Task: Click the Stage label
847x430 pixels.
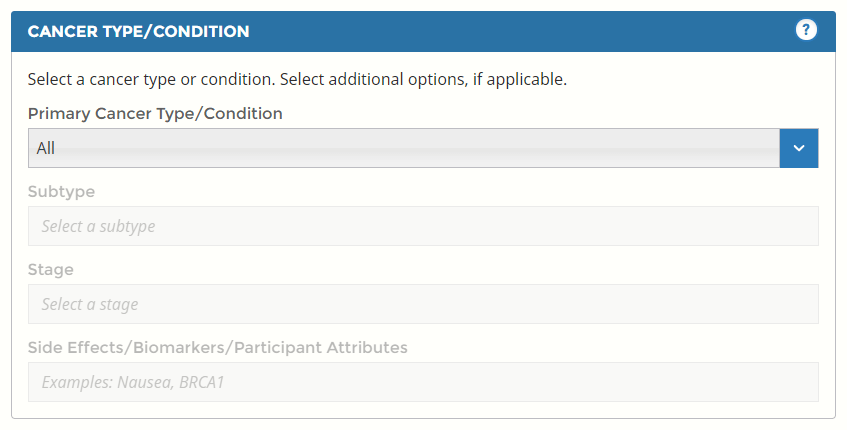Action: (50, 269)
